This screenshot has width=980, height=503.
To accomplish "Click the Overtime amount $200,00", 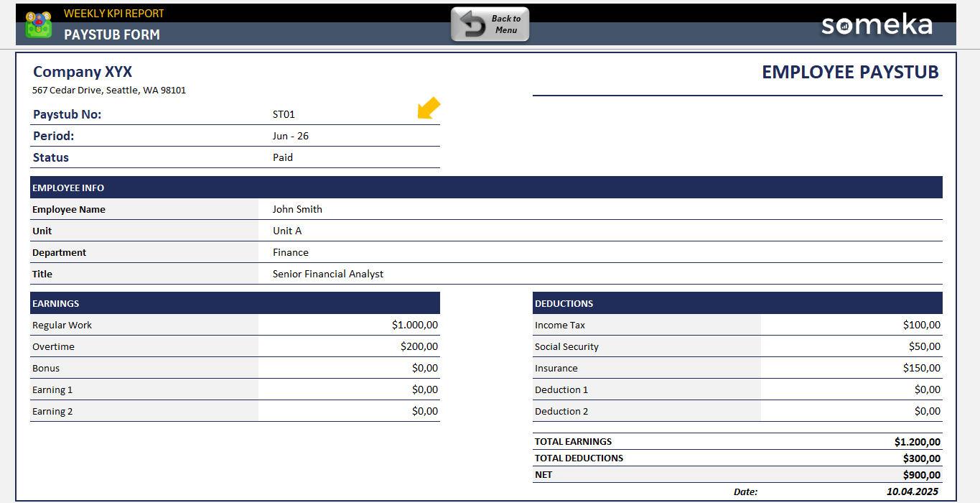I will point(419,346).
